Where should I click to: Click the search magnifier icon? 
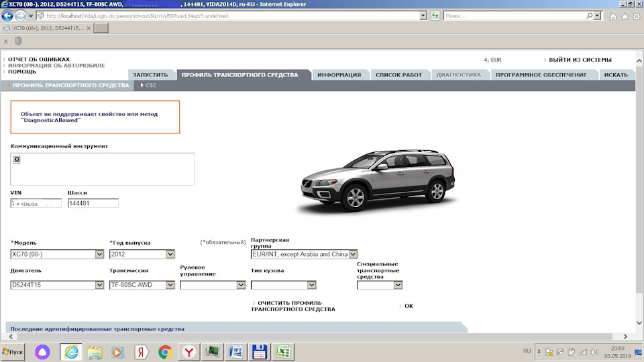[590, 15]
